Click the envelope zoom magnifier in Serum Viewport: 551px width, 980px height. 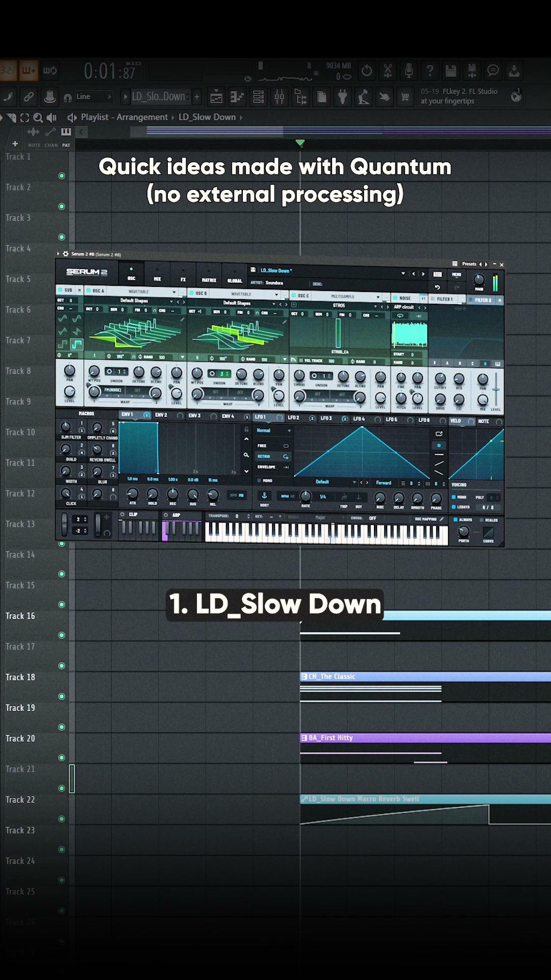click(246, 455)
